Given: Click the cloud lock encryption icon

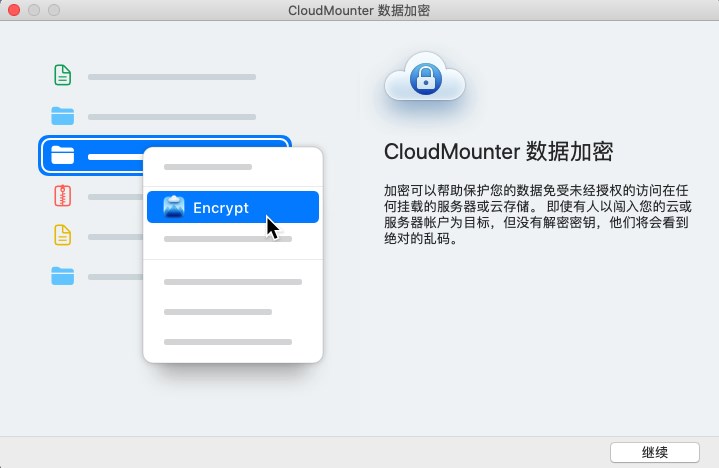Looking at the screenshot, I should (425, 77).
